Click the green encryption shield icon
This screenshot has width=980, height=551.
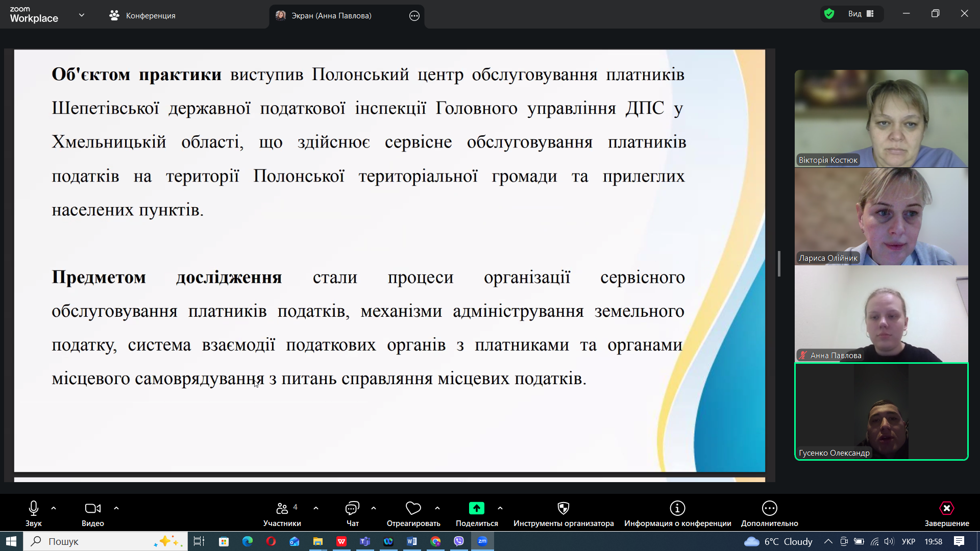(829, 14)
